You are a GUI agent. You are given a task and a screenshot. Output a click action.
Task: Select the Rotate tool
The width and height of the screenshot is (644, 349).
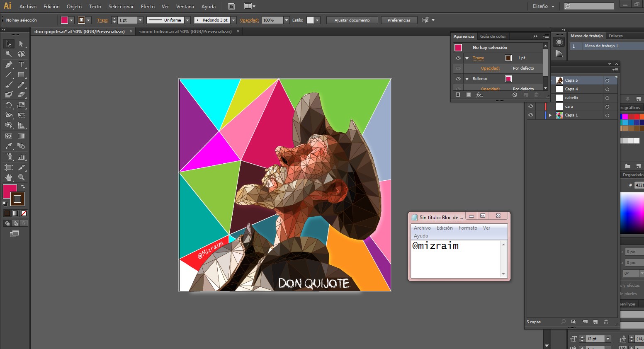(x=8, y=105)
